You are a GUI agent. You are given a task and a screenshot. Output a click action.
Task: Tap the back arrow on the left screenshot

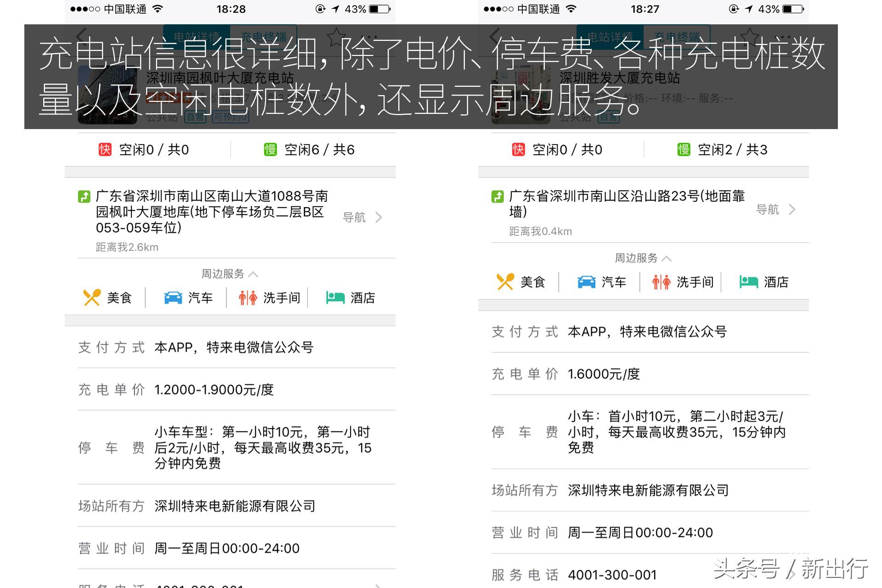(80, 36)
